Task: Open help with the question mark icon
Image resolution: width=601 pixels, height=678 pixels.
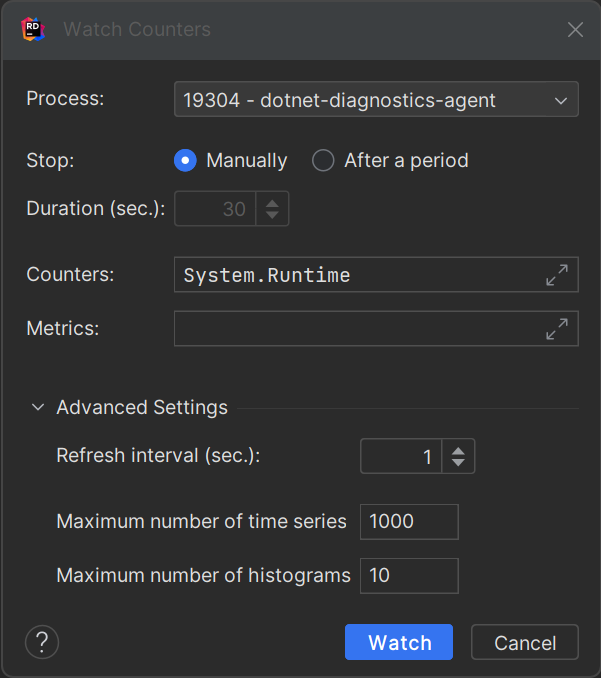Action: point(42,642)
